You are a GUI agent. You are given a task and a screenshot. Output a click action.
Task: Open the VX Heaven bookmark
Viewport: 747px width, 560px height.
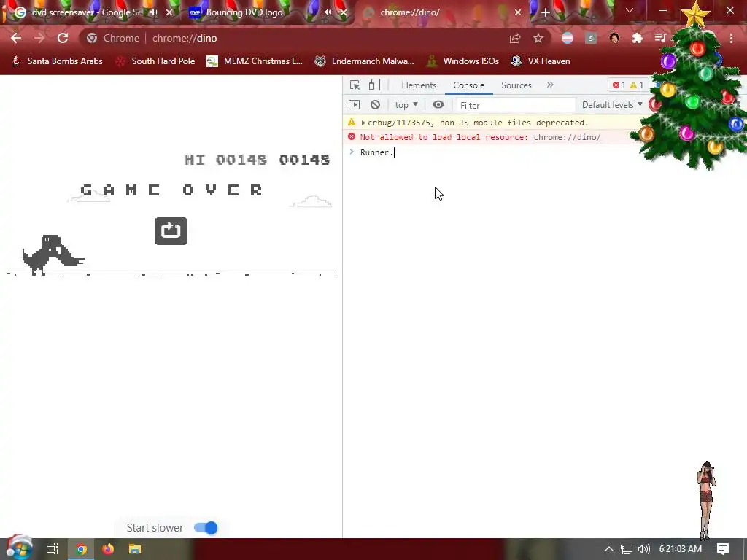point(541,61)
